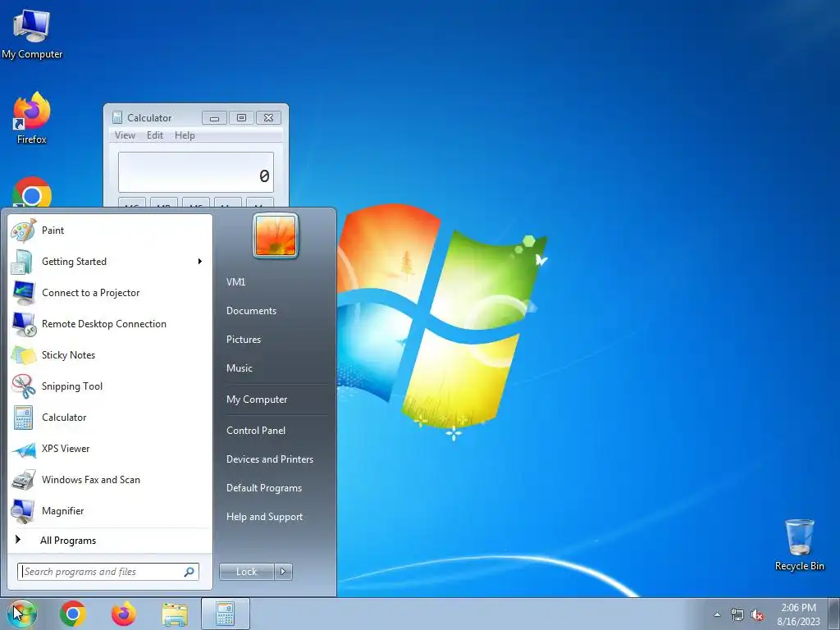Open Paint icon in Start menu

pyautogui.click(x=24, y=231)
